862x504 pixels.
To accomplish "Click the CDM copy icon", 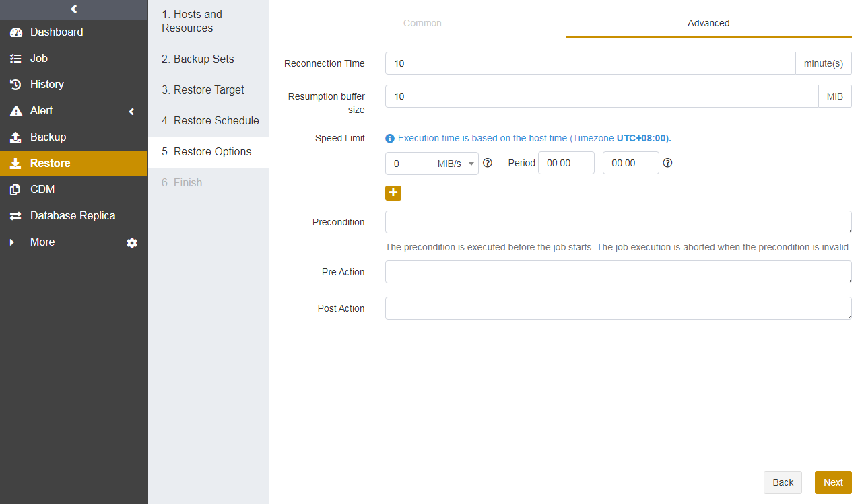I will [16, 190].
